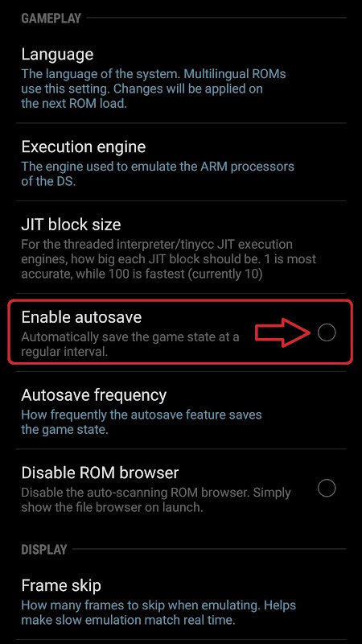Toggle the Disable ROM browser circle
The height and width of the screenshot is (644, 362).
(327, 488)
